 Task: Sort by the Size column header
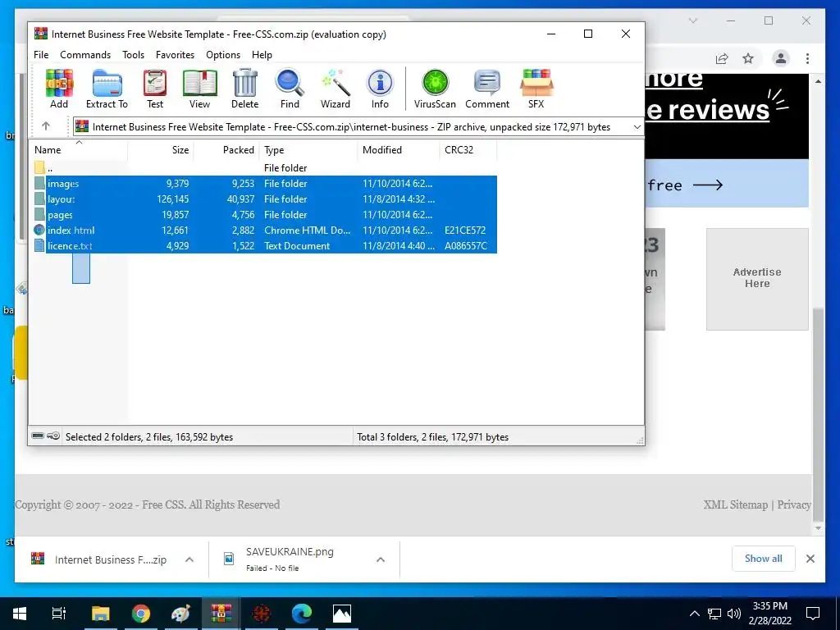click(x=161, y=150)
